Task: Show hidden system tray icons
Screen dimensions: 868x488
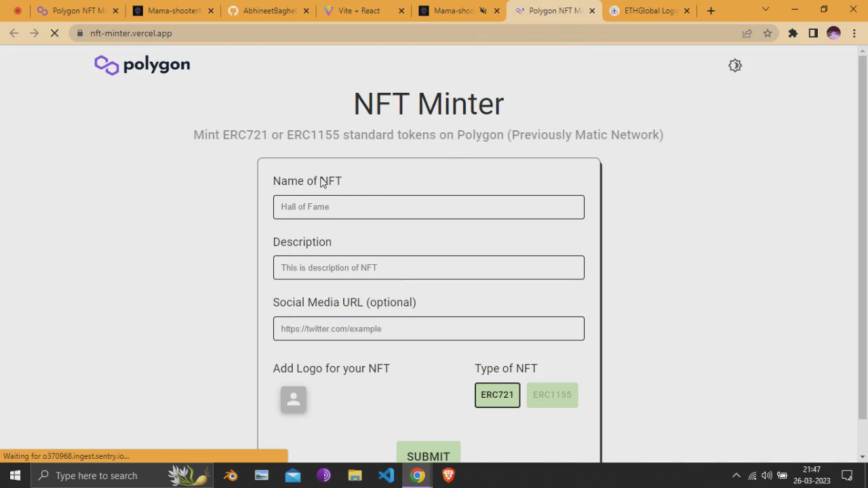Action: 736,476
